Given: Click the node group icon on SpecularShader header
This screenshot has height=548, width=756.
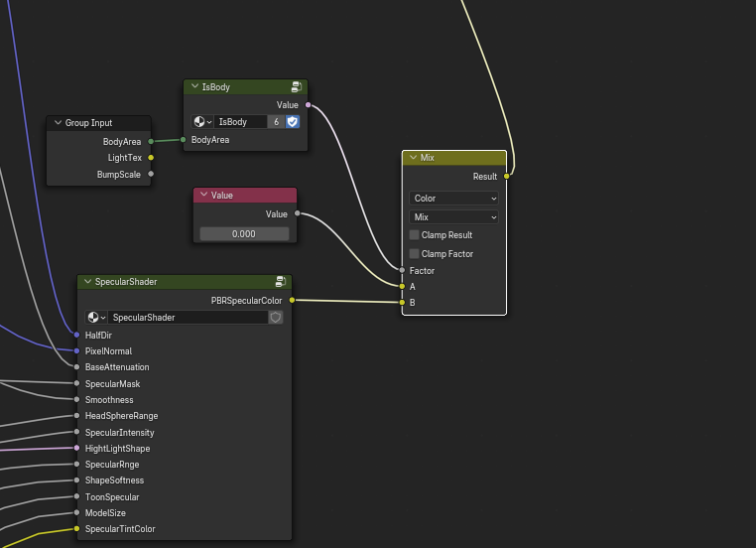Looking at the screenshot, I should pos(281,282).
